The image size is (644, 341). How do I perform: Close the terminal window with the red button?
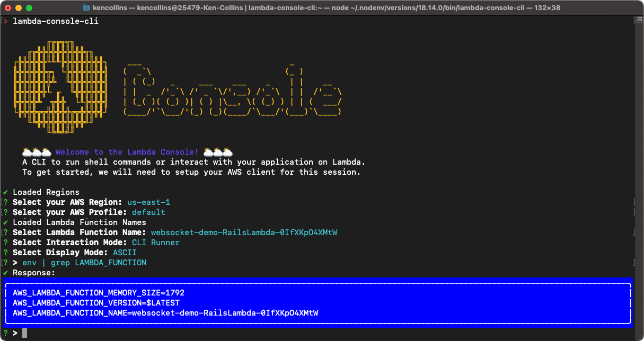coord(8,8)
